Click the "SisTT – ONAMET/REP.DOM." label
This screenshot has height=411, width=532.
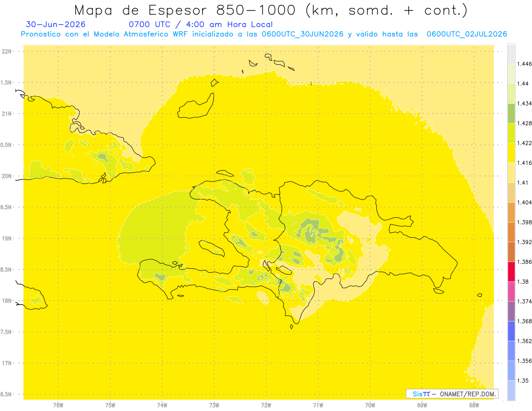(x=452, y=394)
